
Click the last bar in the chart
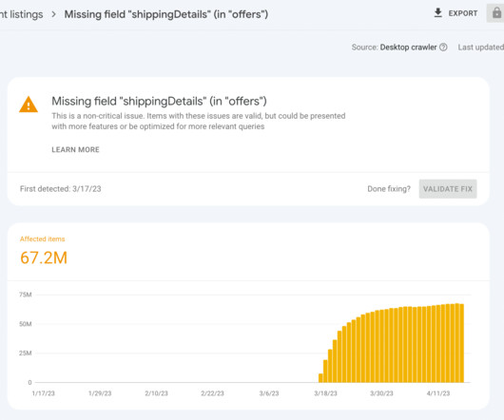pyautogui.click(x=462, y=343)
